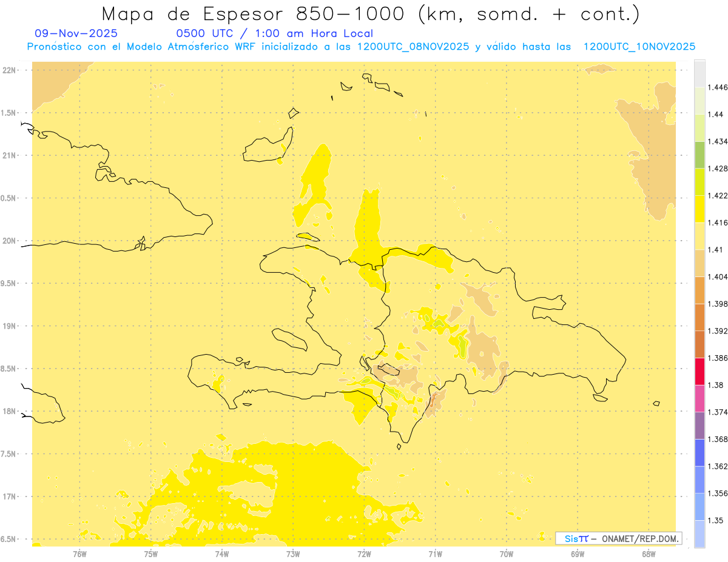Click the light yellow swatch between 1.41 and 1.416

(699, 236)
